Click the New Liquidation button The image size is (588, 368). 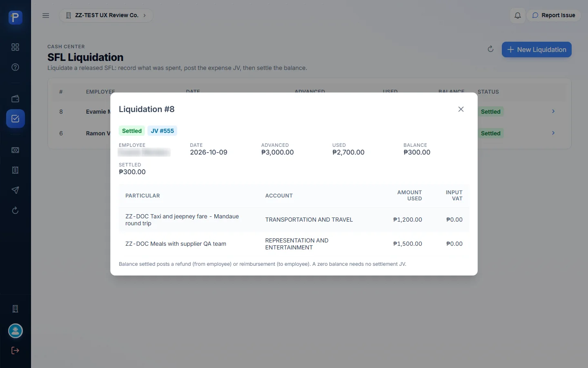537,49
